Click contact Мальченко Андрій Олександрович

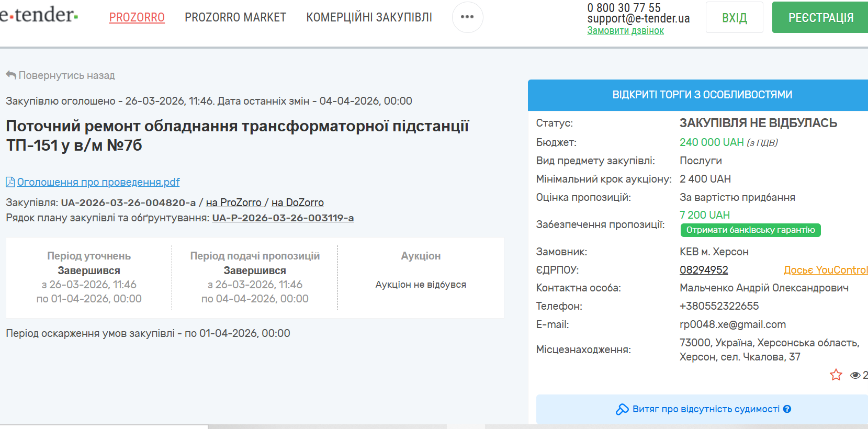pos(764,288)
